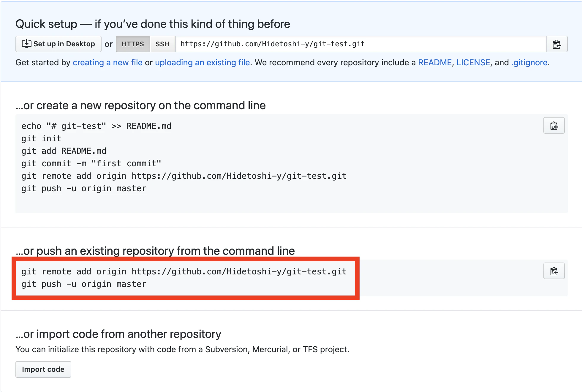
Task: Copy the repository clone URL to clipboard
Action: pos(557,44)
